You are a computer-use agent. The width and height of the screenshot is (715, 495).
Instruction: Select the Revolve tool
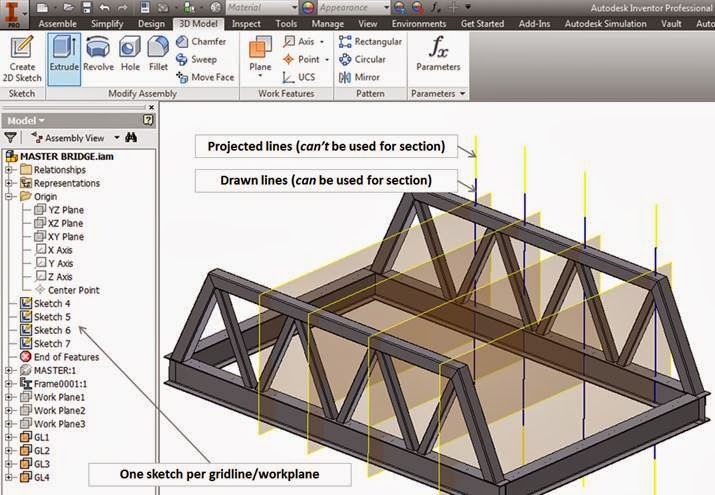coord(98,55)
